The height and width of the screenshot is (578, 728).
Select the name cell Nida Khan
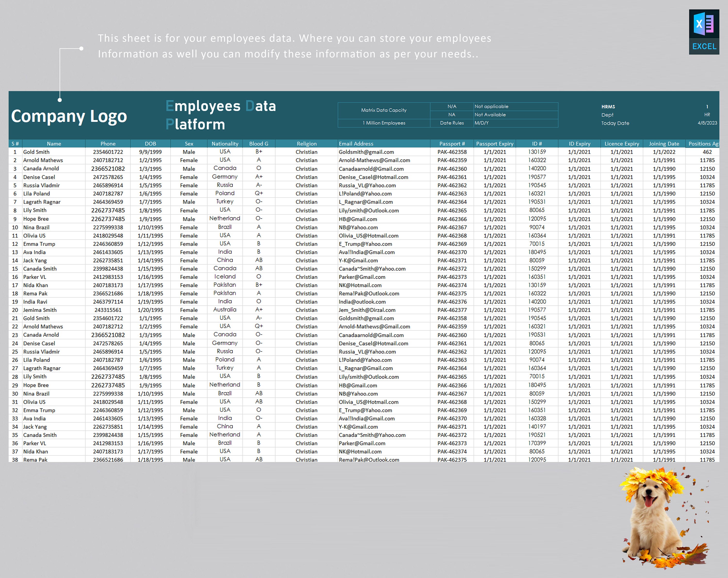point(36,285)
